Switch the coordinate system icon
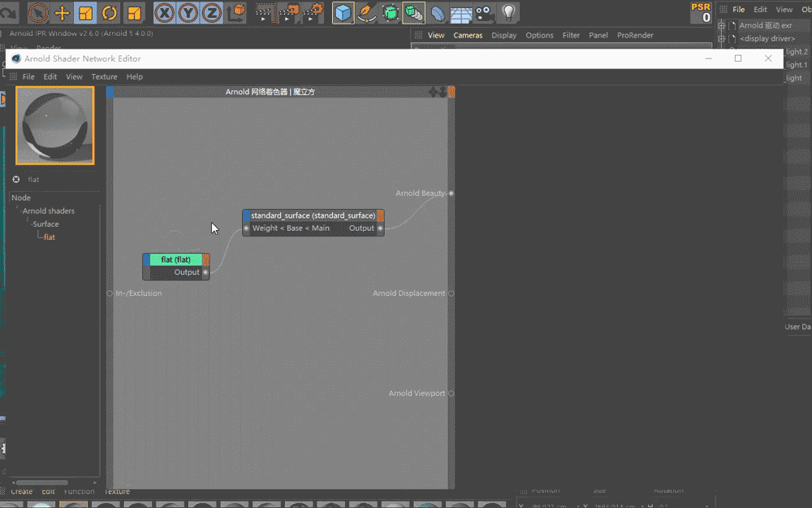The width and height of the screenshot is (812, 508). tap(236, 12)
